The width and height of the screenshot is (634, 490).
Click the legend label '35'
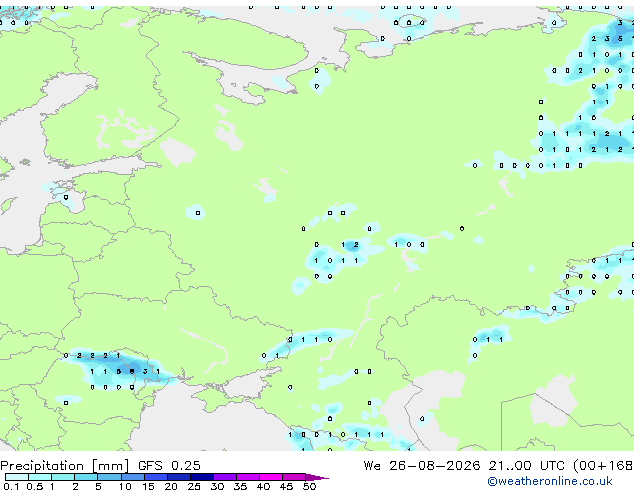click(x=240, y=486)
